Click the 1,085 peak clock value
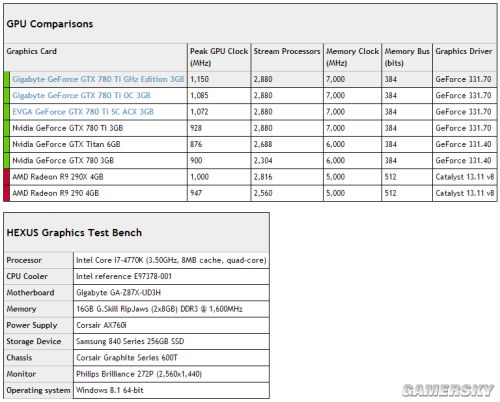Viewport: 500px width, 402px height. tap(199, 96)
